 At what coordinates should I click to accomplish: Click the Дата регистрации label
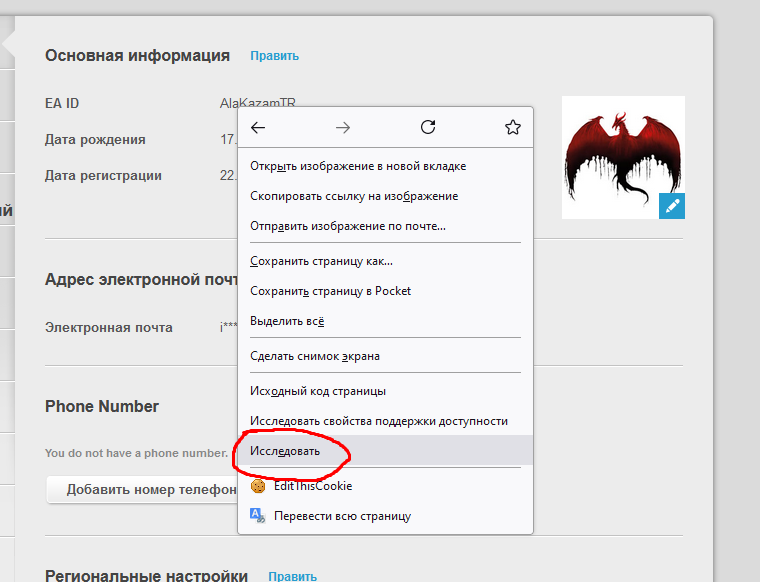point(103,175)
